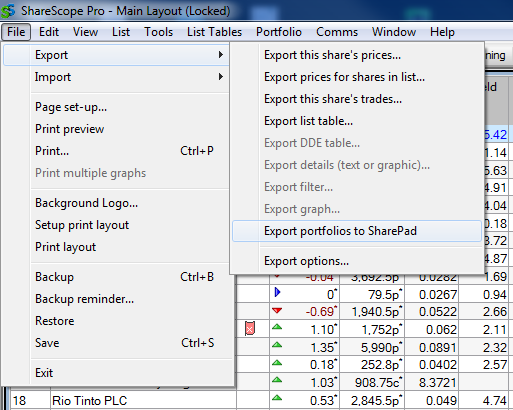The height and width of the screenshot is (410, 513).
Task: Open the Help menu
Action: [x=442, y=32]
